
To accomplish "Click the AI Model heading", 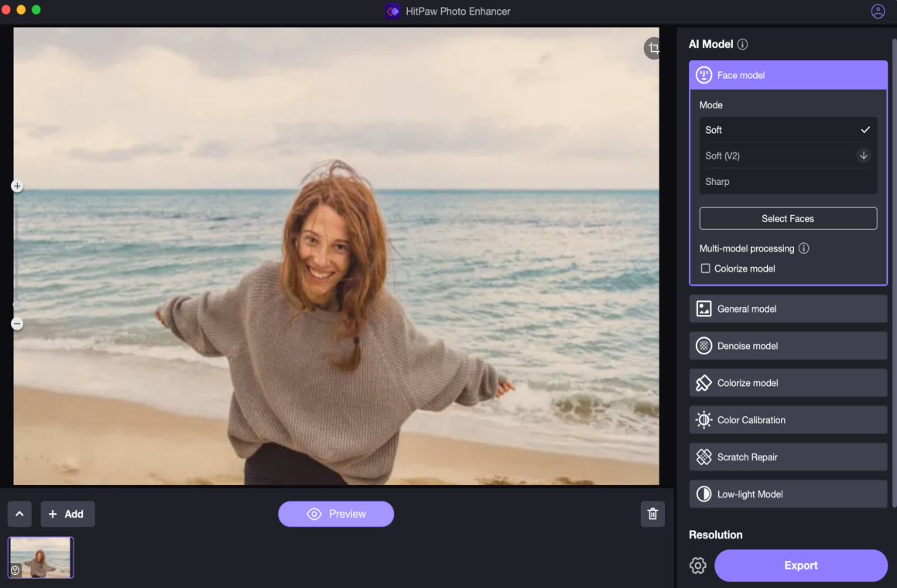I will [x=711, y=44].
